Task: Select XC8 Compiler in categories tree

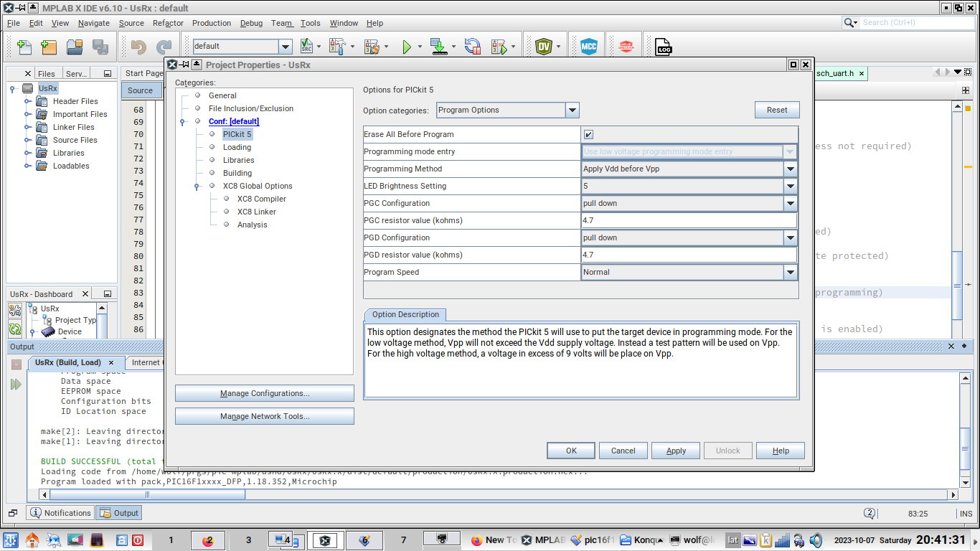Action: (x=261, y=199)
